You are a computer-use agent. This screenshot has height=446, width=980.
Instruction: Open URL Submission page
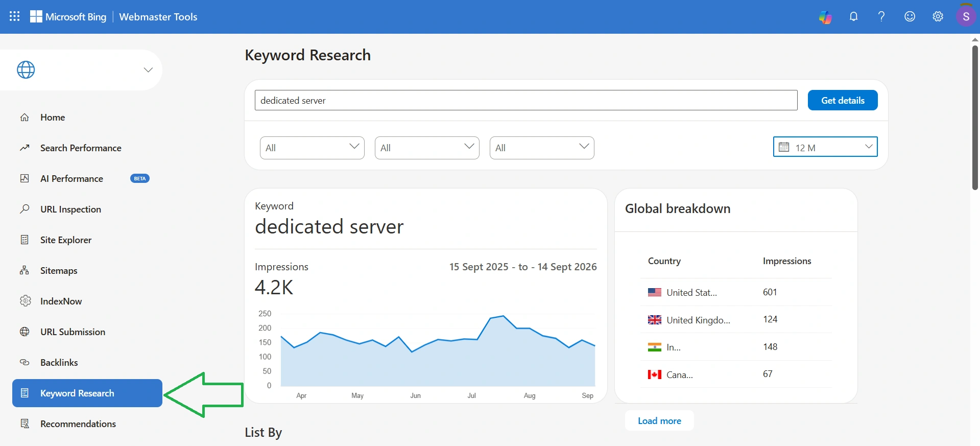pyautogui.click(x=73, y=332)
